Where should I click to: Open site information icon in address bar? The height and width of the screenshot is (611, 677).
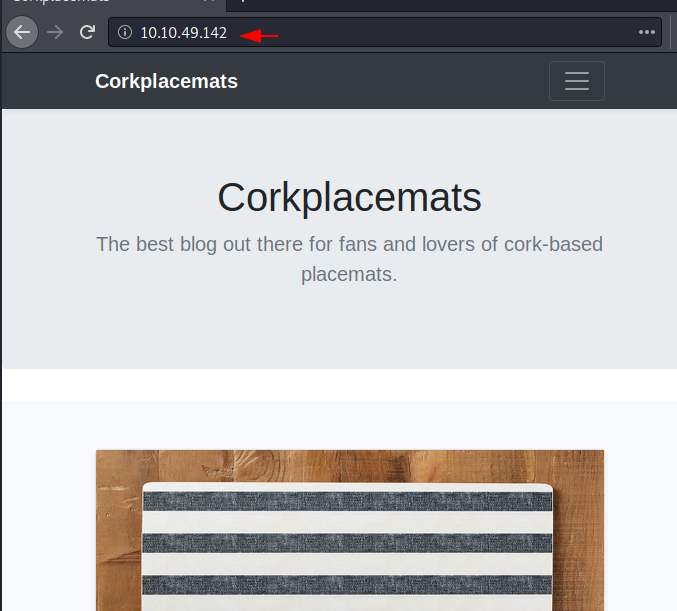click(125, 32)
